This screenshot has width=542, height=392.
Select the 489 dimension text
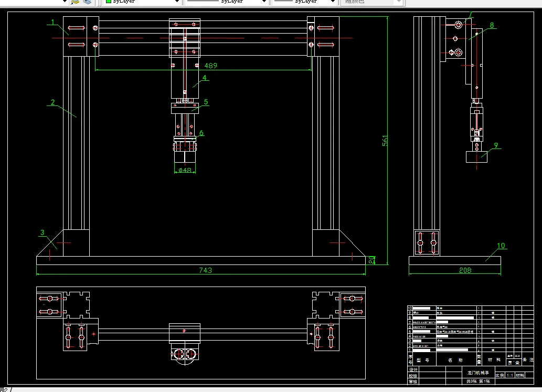tap(210, 66)
